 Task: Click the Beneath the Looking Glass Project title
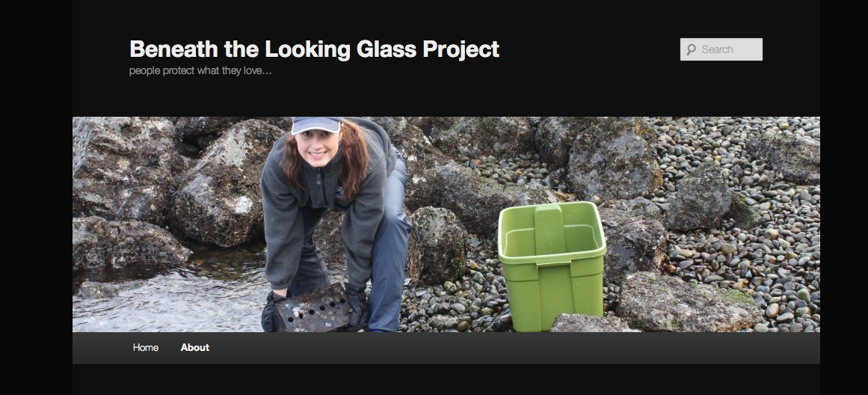pos(314,49)
